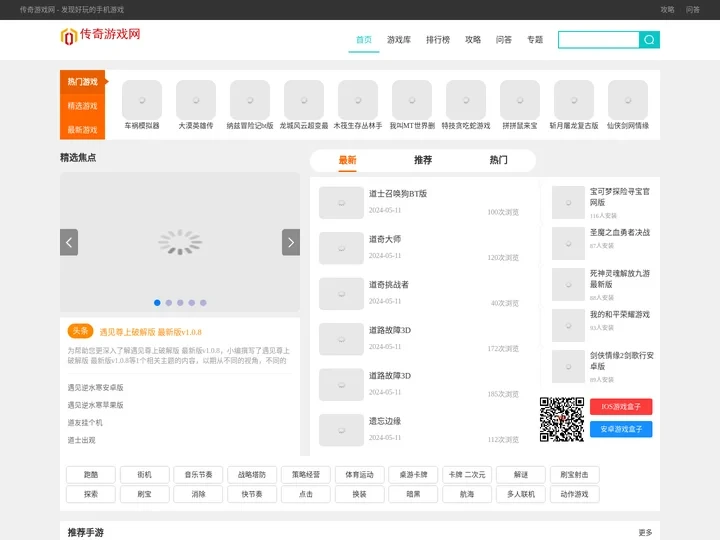This screenshot has width=720, height=540.
Task: Open thumbnail of 道奇大师
Action: click(x=341, y=248)
